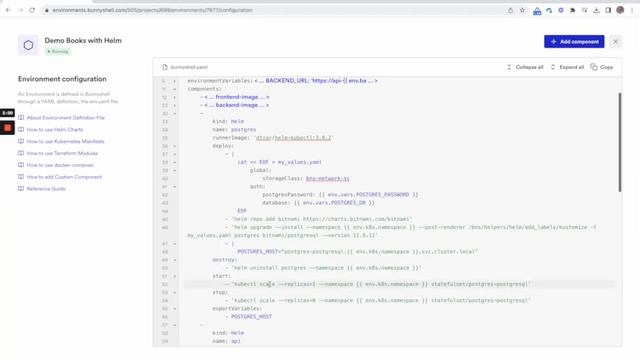Screen dimensions: 640x360
Task: Click the 'name: postgres' line
Action: tap(234, 129)
